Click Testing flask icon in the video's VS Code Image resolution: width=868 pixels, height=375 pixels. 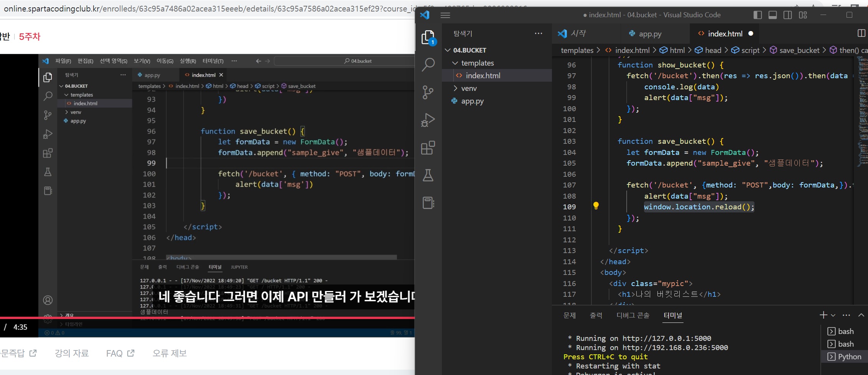[48, 172]
